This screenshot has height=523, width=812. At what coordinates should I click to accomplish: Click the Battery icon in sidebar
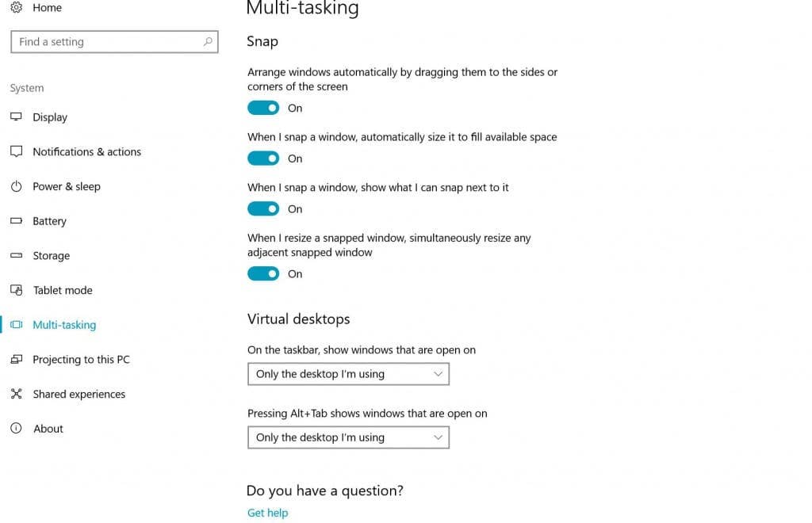[17, 221]
